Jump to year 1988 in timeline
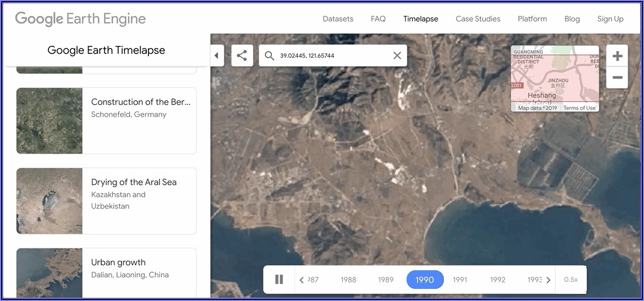644x301 pixels. click(x=348, y=280)
